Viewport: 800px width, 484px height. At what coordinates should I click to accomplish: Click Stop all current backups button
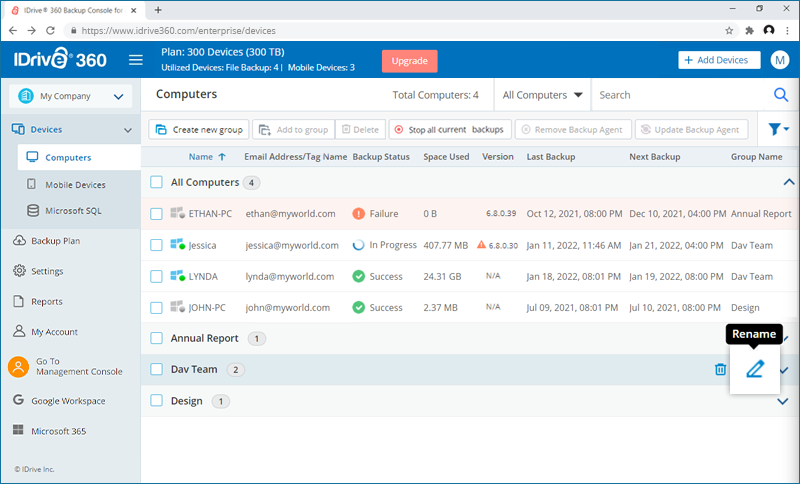click(450, 130)
